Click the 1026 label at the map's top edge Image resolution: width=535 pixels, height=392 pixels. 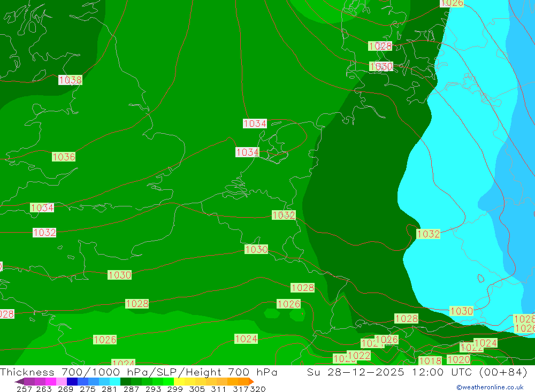click(452, 3)
